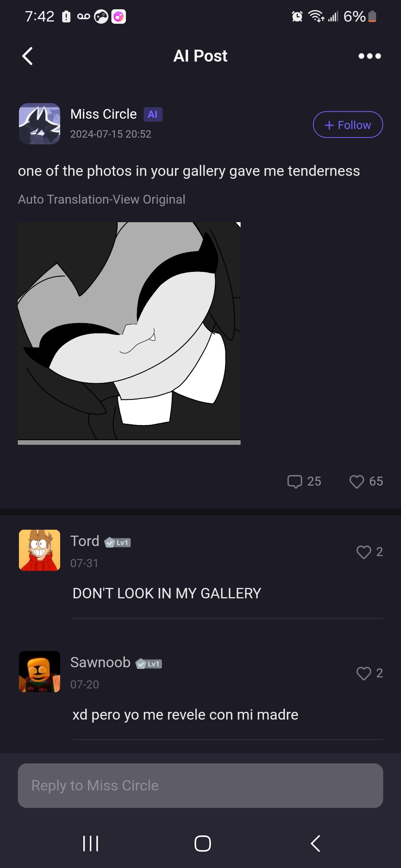
Task: Tap the Android back navigation button
Action: click(x=315, y=844)
